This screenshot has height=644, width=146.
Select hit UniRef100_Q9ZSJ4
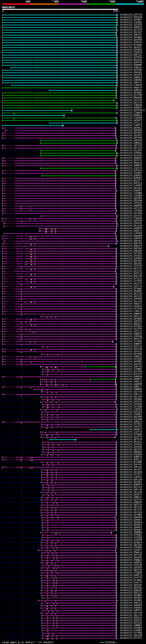(x=131, y=316)
